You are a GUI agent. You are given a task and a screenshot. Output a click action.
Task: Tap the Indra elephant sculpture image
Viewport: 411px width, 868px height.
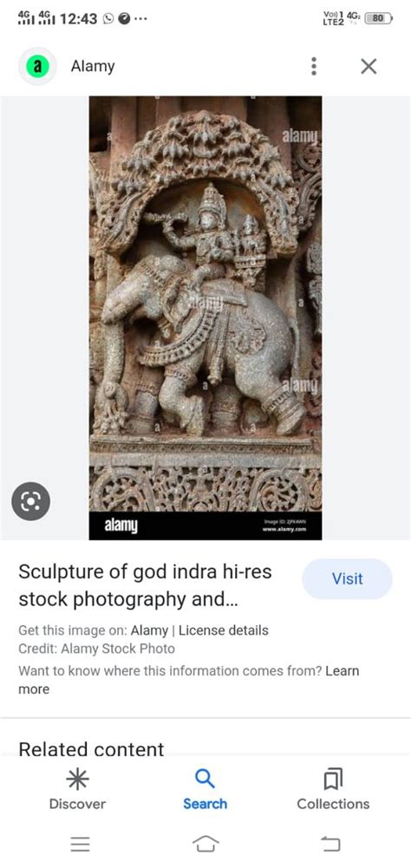[205, 317]
